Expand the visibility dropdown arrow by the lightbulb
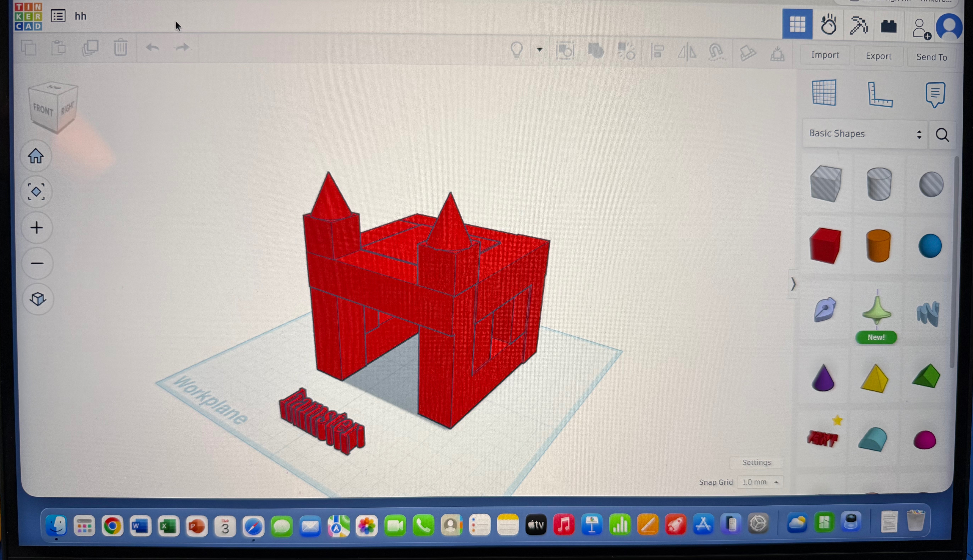This screenshot has height=560, width=973. (x=540, y=50)
